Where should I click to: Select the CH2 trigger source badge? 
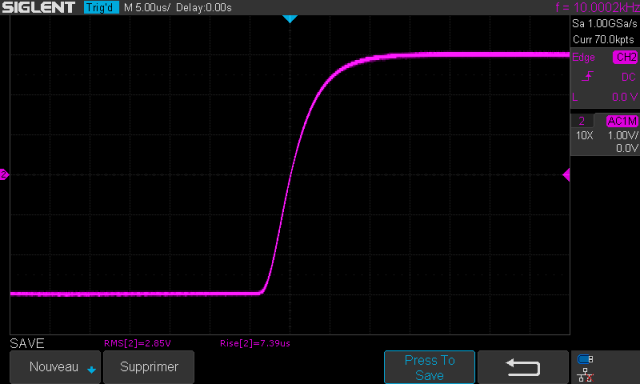(x=625, y=57)
